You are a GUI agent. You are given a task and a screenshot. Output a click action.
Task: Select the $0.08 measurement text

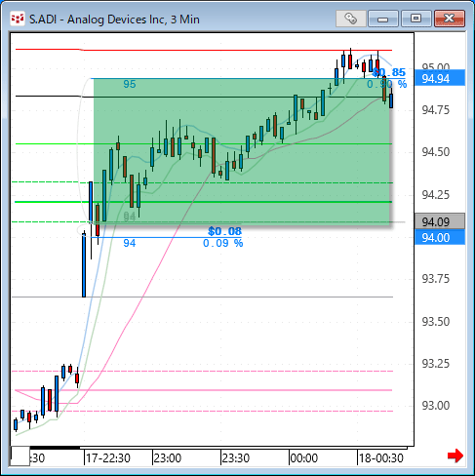pos(225,231)
